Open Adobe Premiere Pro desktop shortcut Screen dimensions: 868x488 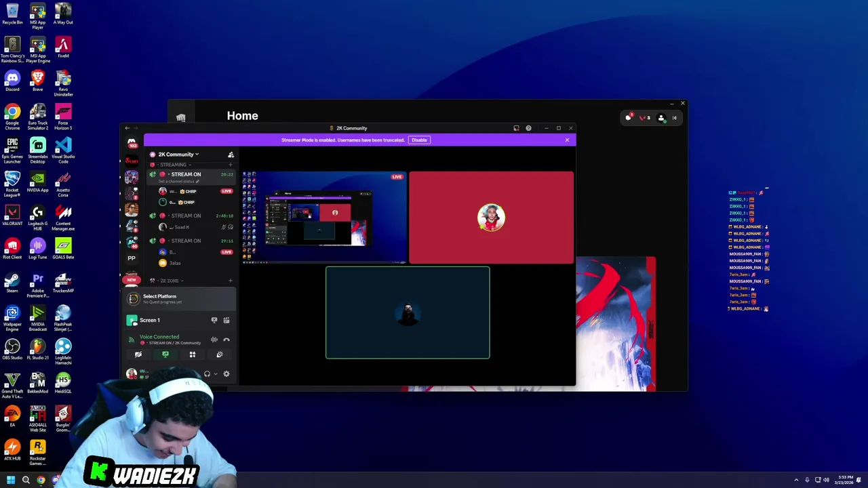38,284
